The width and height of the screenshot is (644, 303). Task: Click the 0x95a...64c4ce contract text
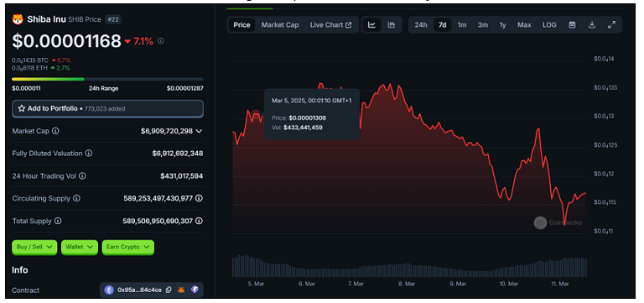click(140, 290)
